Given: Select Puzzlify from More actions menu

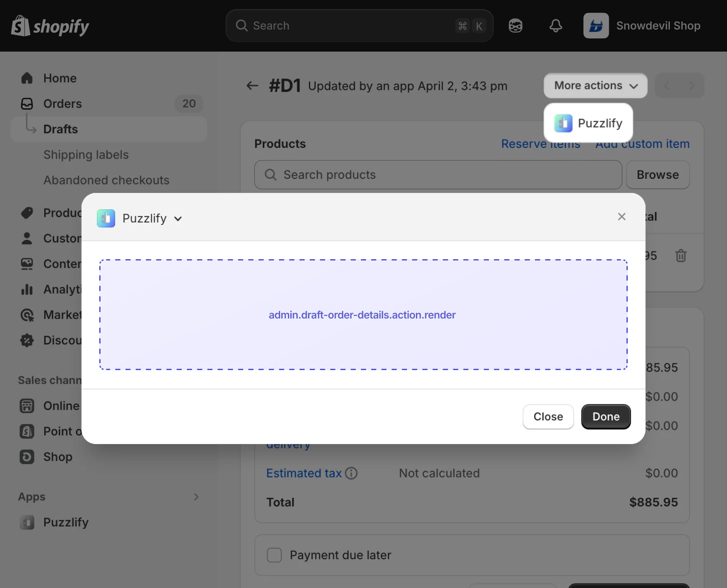Looking at the screenshot, I should click(x=588, y=123).
